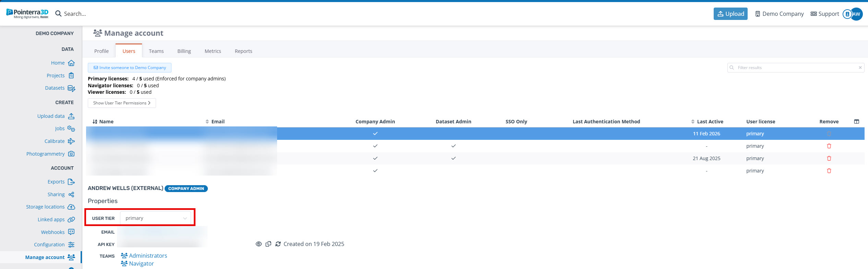Click the eye icon to reveal API key

click(x=259, y=244)
